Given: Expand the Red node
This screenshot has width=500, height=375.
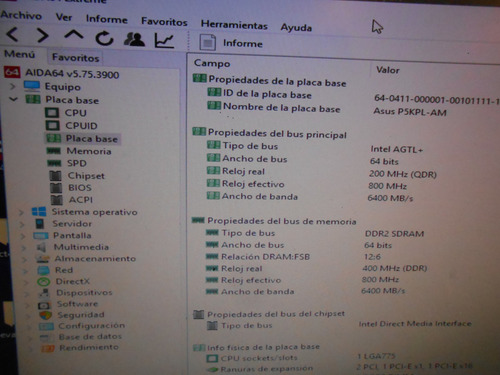Looking at the screenshot, I should [x=25, y=271].
